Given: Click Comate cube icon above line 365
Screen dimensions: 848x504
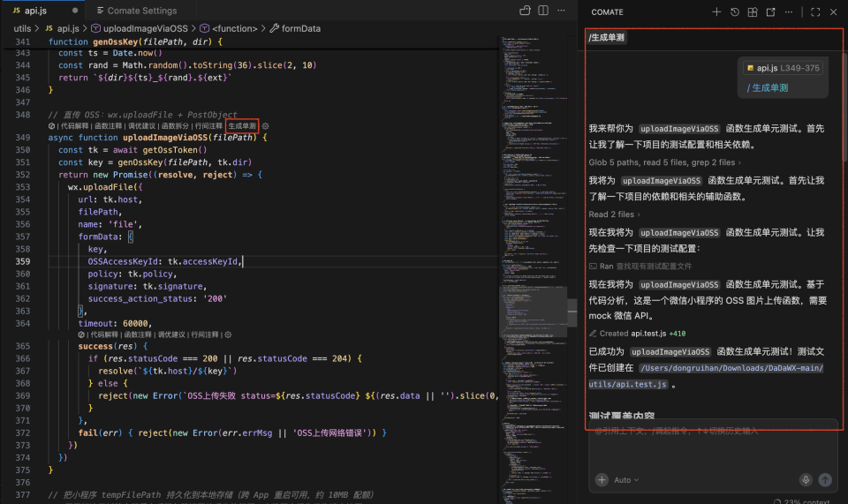Looking at the screenshot, I should (x=81, y=335).
